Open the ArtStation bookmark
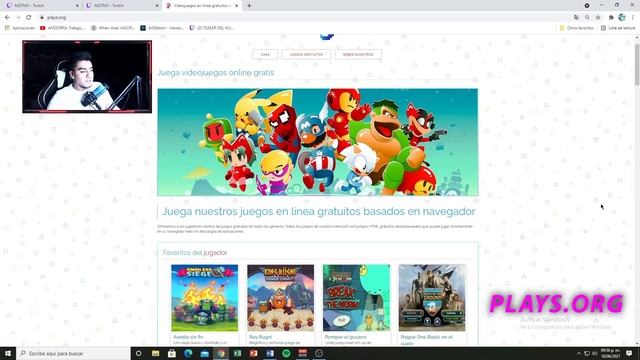 coord(162,28)
